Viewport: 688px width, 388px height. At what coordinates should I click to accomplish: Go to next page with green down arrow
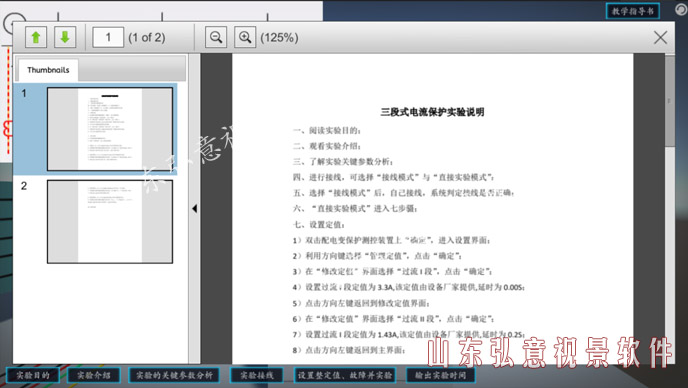(65, 37)
